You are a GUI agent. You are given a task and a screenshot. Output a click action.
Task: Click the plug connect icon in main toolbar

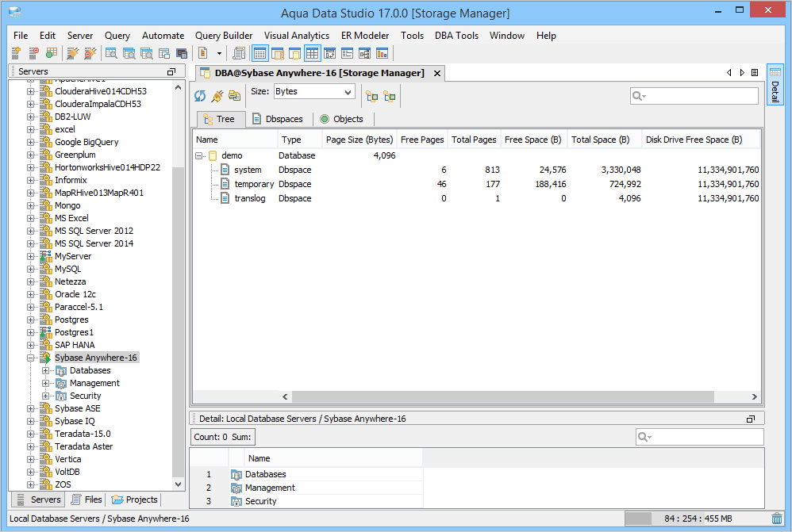click(x=73, y=53)
